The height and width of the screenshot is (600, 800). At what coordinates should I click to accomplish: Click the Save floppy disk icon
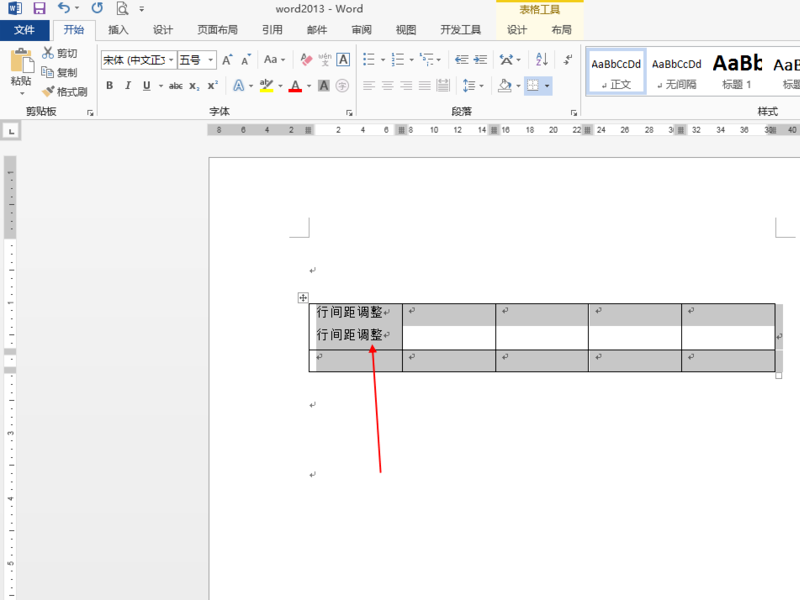click(x=39, y=8)
